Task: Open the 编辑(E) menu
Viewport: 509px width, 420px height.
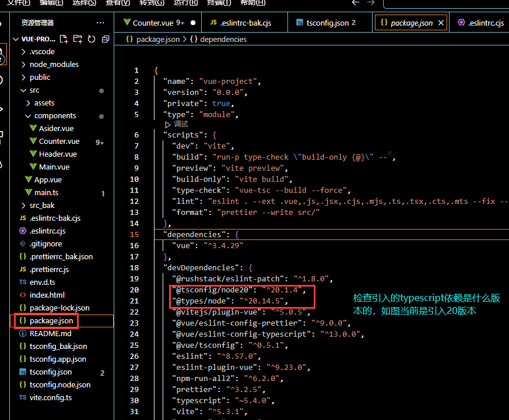Action: (x=51, y=2)
